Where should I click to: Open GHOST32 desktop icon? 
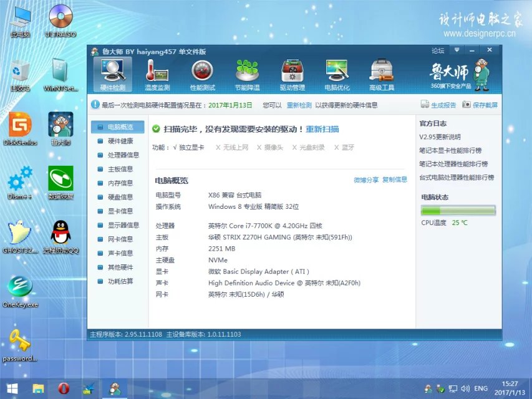(21, 237)
